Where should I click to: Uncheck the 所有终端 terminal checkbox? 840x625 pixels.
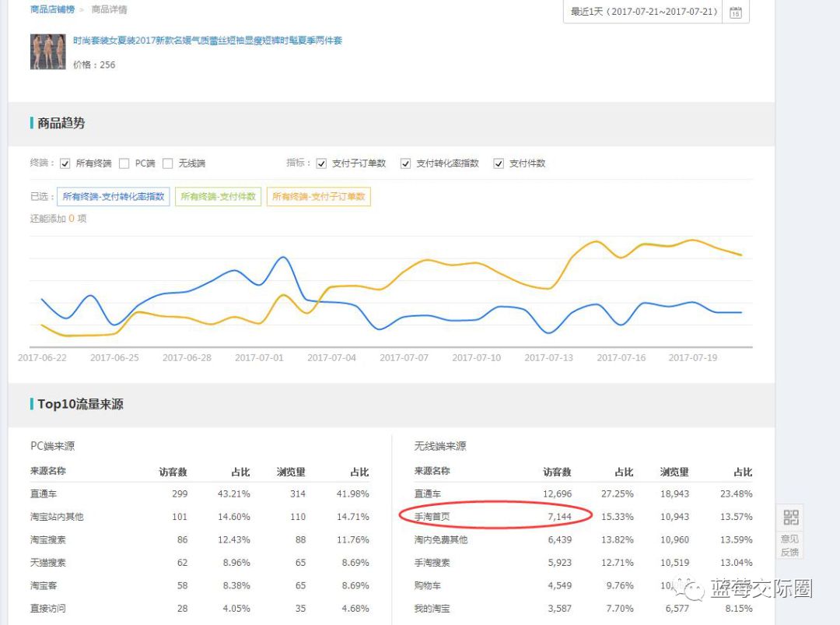[x=65, y=163]
